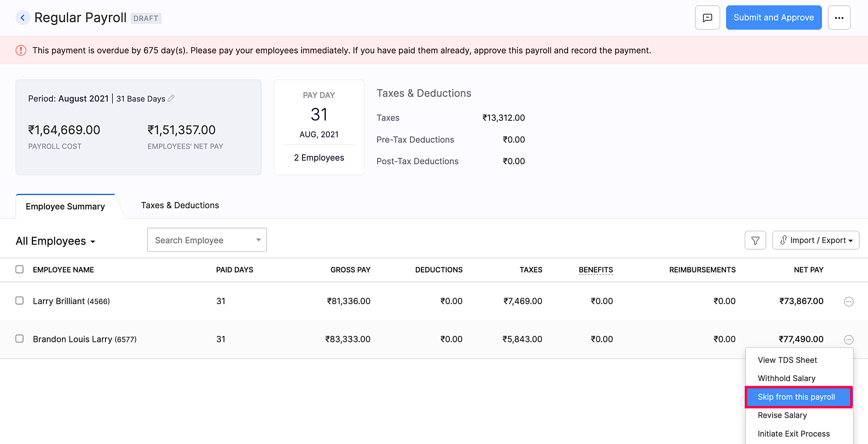The height and width of the screenshot is (444, 868).
Task: Click the back arrow beside Regular Payroll
Action: pos(23,18)
